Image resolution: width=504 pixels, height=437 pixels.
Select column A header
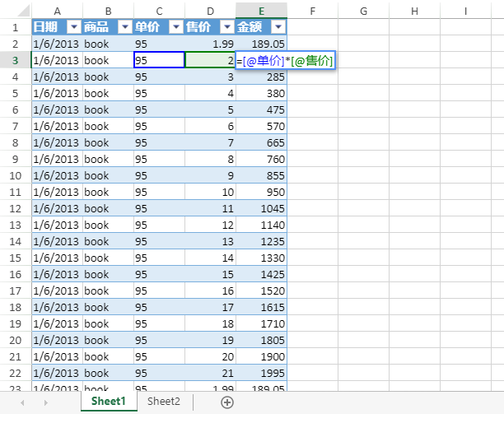[57, 12]
